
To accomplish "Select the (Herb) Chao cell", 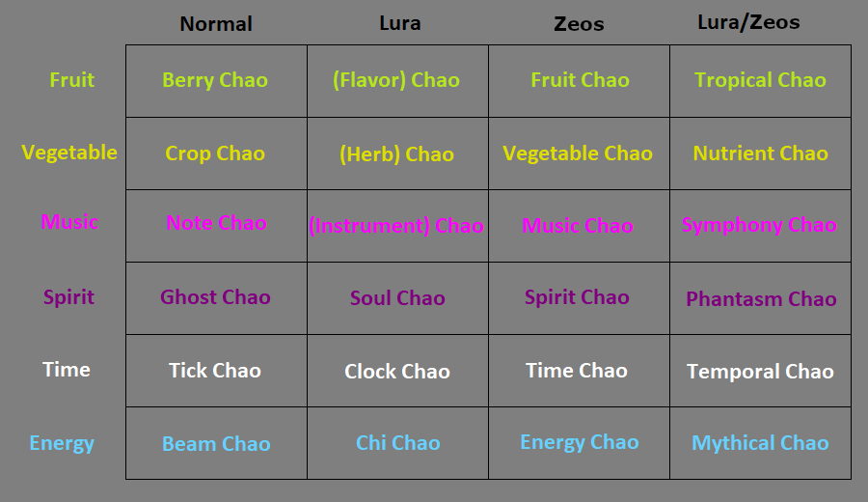I will tap(397, 153).
